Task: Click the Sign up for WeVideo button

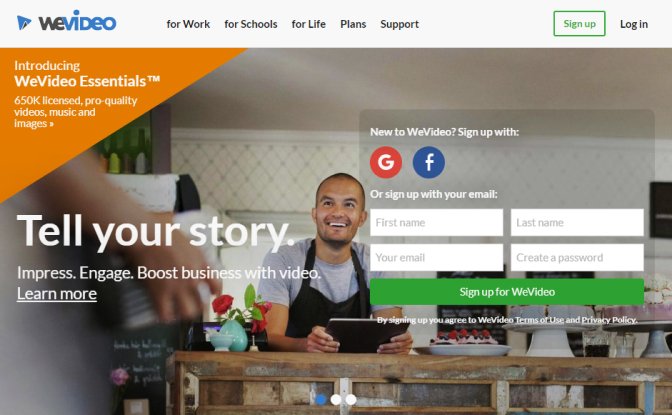Action: pyautogui.click(x=507, y=292)
